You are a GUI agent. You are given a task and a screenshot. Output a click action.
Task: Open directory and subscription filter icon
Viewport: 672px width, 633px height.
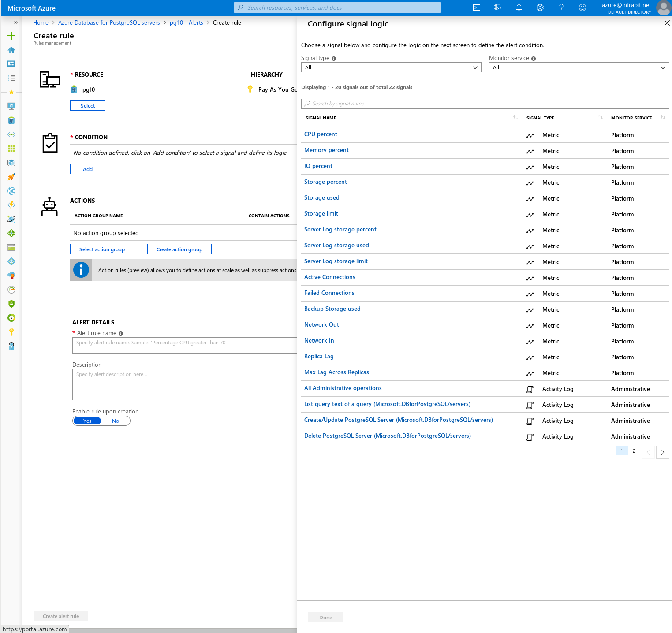(498, 7)
